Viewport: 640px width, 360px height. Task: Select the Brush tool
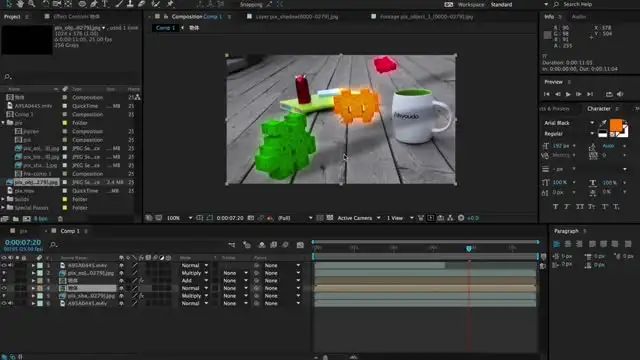(x=119, y=4)
